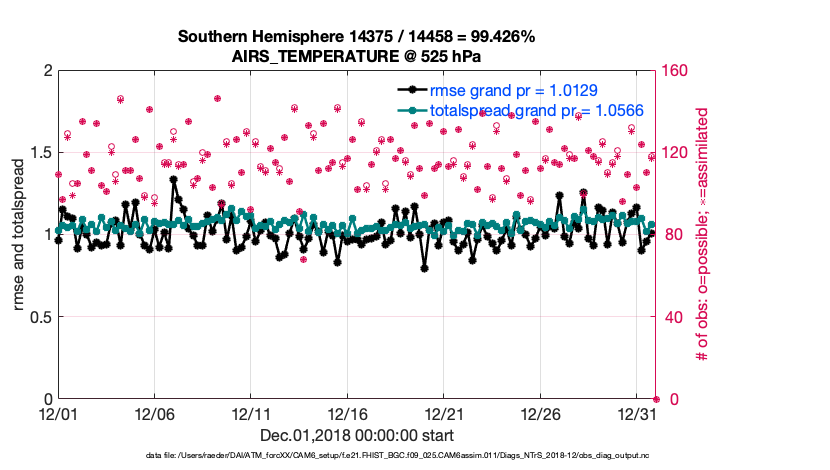Click the right y-axis tick label '160'
Screen dimensions: 830x470
tap(675, 70)
